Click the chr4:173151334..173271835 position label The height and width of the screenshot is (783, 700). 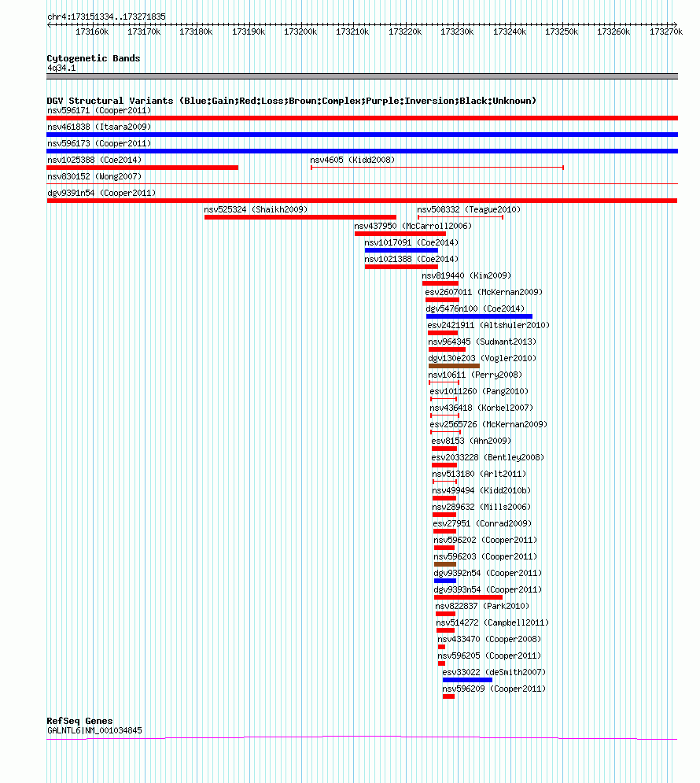[106, 17]
